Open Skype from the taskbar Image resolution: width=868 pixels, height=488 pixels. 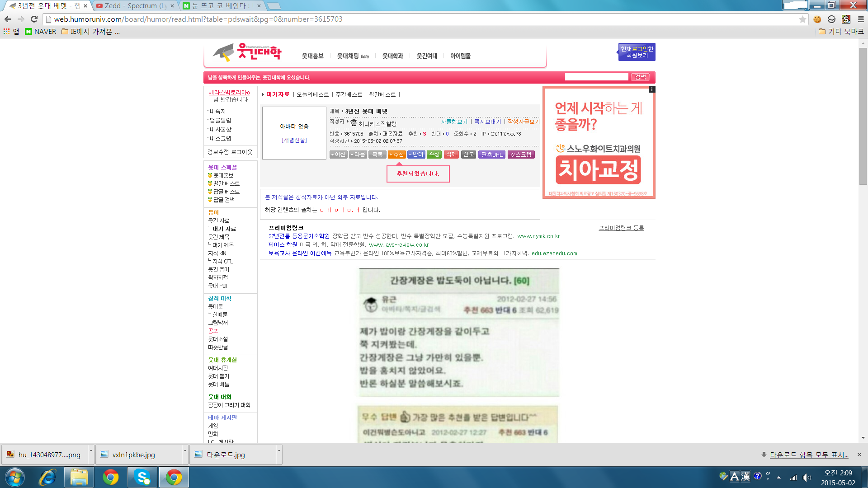[x=142, y=477]
